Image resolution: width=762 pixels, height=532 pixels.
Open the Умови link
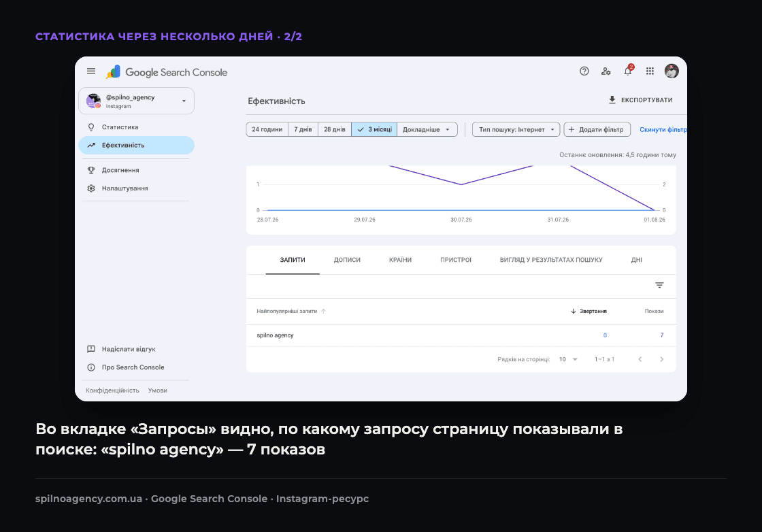[x=157, y=390]
